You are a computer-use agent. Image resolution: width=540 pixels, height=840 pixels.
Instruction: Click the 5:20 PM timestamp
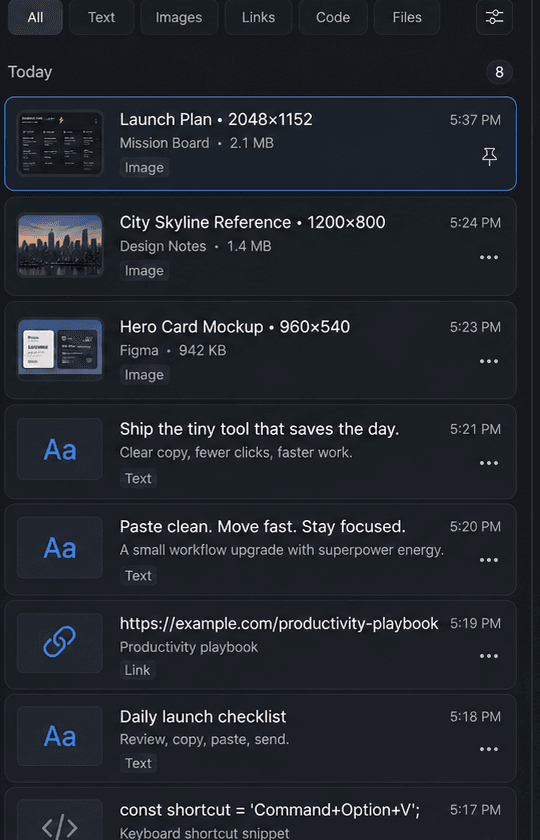pyautogui.click(x=475, y=527)
